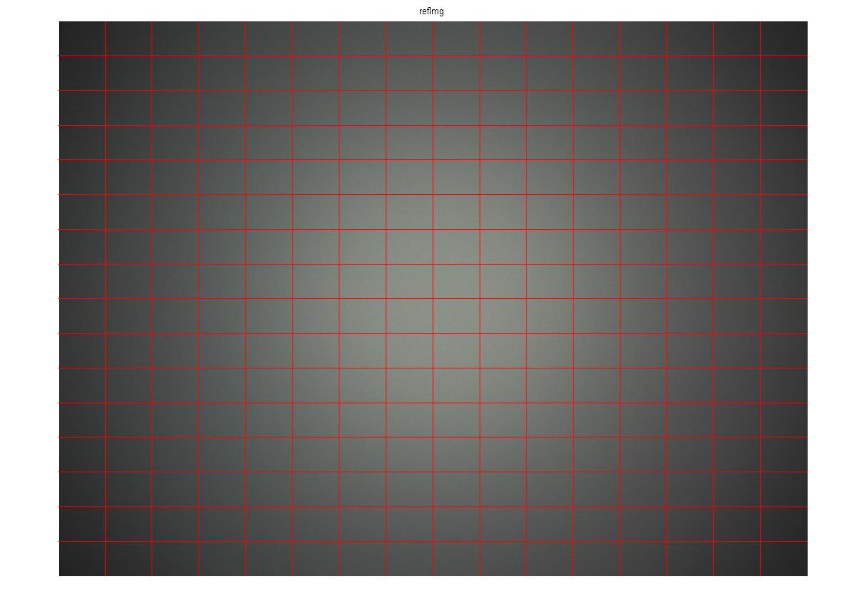This screenshot has height=616, width=866.
Task: Select the grid cell in row 9, column 16
Action: coord(783,316)
